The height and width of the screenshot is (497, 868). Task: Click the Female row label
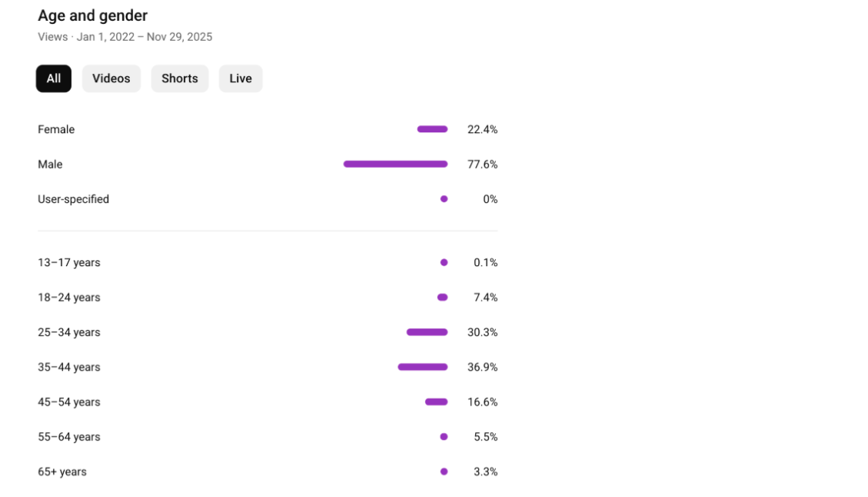click(x=56, y=130)
